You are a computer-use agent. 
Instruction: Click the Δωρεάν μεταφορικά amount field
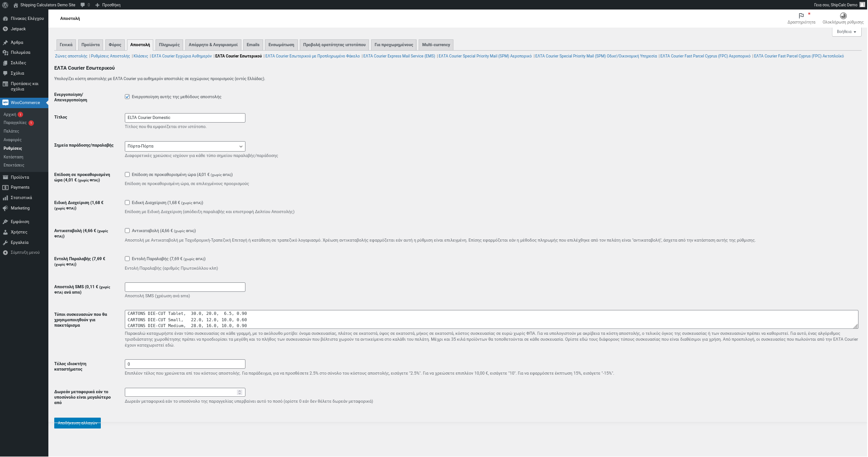tap(185, 392)
